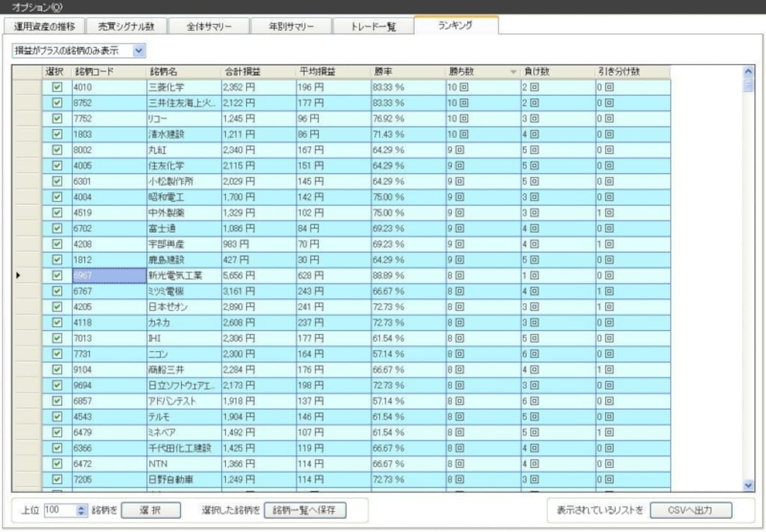Click the 千代田化工建設 name cell

(184, 448)
